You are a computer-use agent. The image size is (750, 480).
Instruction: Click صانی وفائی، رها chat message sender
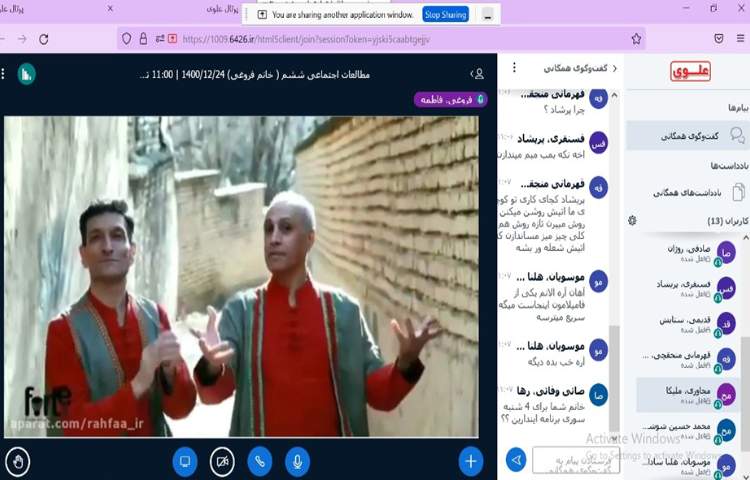click(x=550, y=391)
